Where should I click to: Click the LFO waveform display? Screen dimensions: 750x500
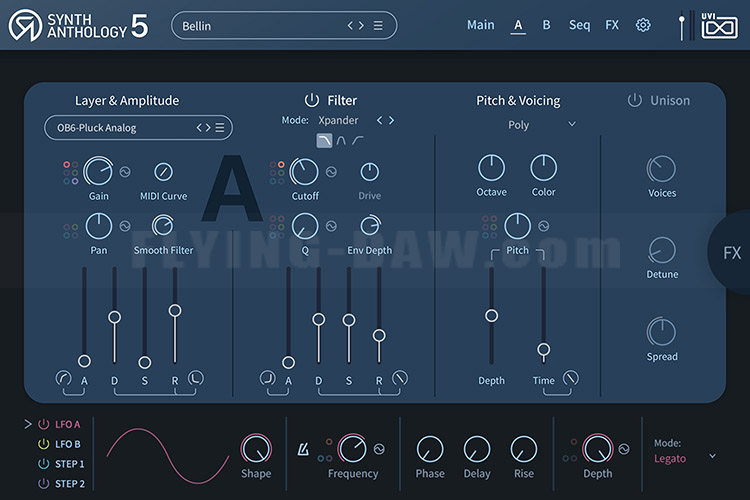[167, 456]
